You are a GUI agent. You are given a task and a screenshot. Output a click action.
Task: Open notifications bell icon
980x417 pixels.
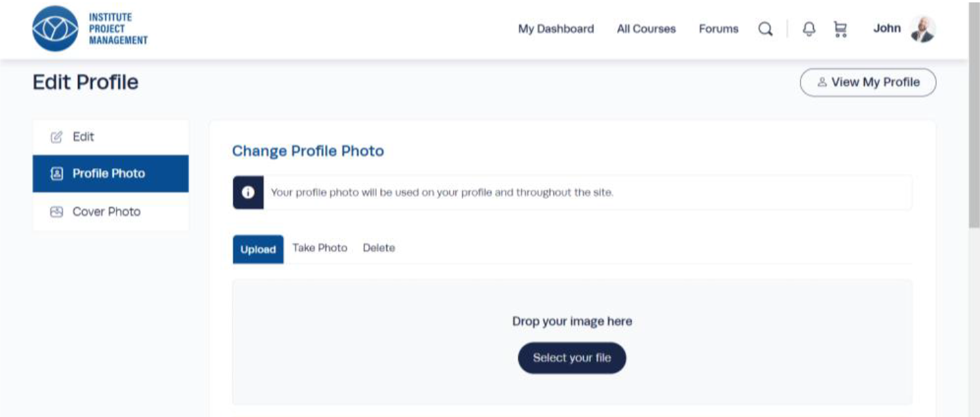click(x=809, y=29)
